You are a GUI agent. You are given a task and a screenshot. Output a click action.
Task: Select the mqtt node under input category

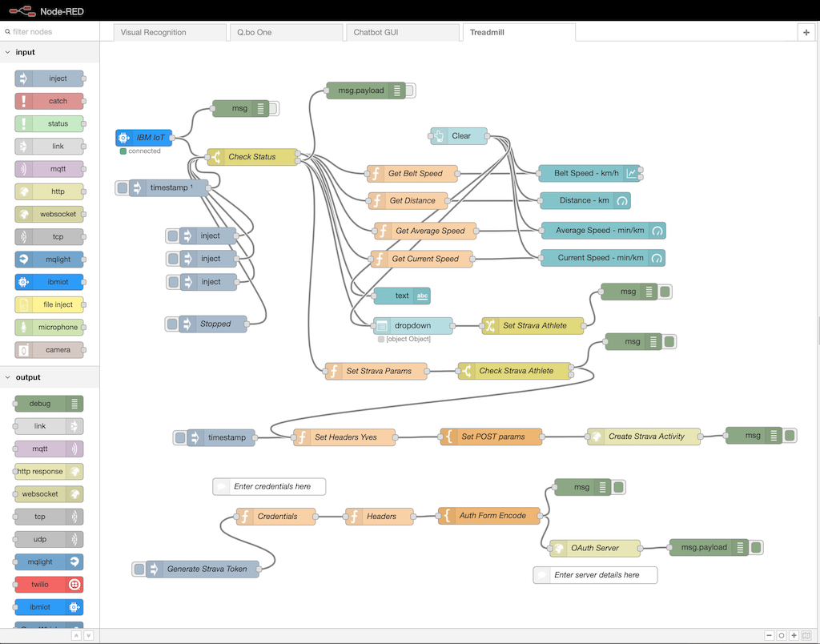tap(49, 169)
